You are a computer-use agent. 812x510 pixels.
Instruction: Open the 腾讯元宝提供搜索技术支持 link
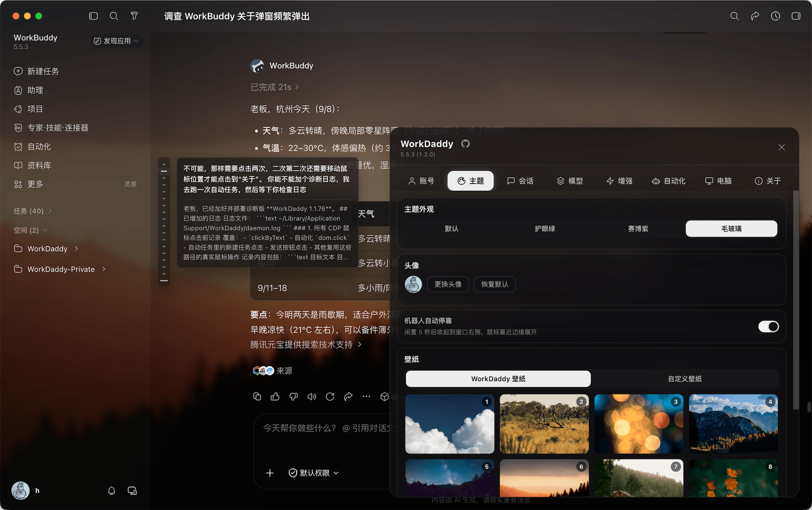306,344
